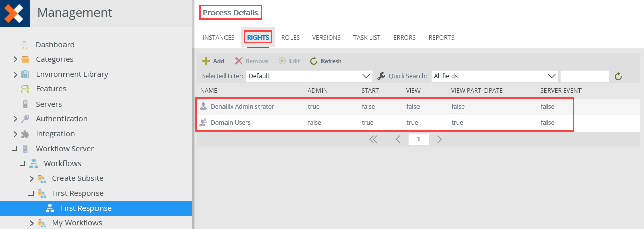Screen dimensions: 644x229
Task: Click the quick search refresh icon
Action: (x=618, y=76)
